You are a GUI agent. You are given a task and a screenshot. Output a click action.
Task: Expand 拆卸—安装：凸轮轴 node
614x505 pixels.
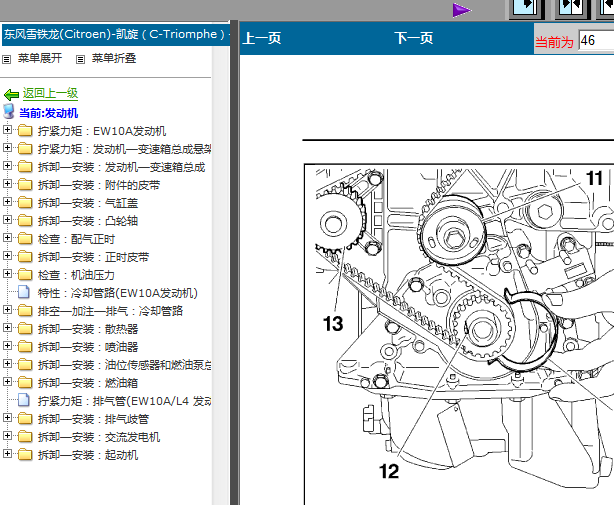click(x=7, y=219)
